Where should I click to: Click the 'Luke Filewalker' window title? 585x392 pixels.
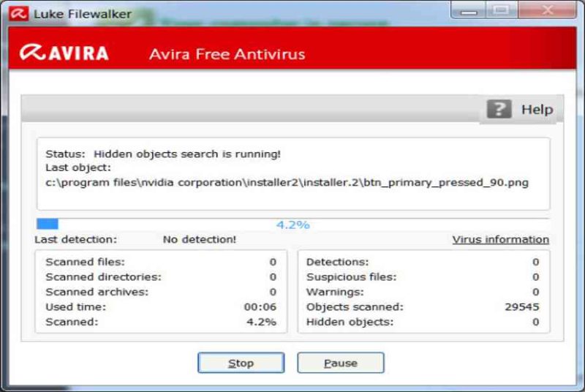point(83,14)
